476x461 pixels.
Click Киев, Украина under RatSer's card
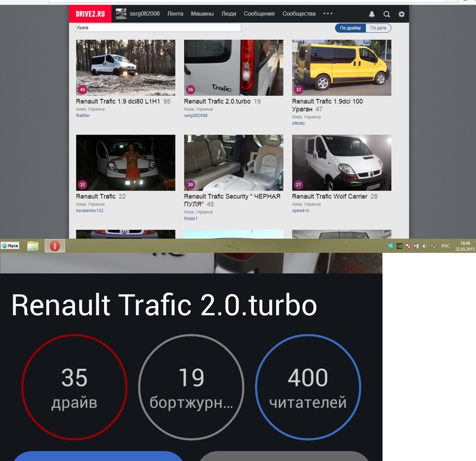[x=90, y=109]
